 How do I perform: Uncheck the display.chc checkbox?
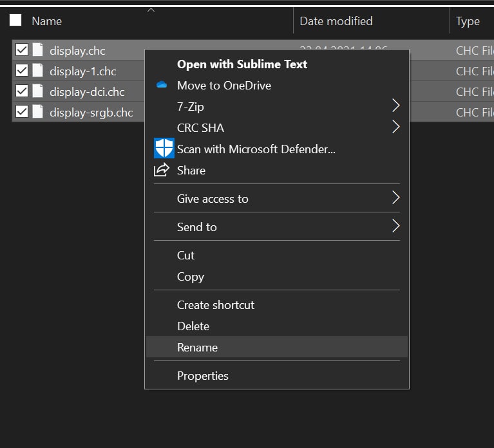pyautogui.click(x=22, y=50)
